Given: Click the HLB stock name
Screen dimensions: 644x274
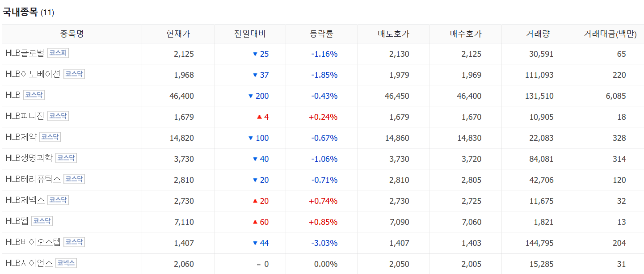Looking at the screenshot, I should click(x=13, y=95).
